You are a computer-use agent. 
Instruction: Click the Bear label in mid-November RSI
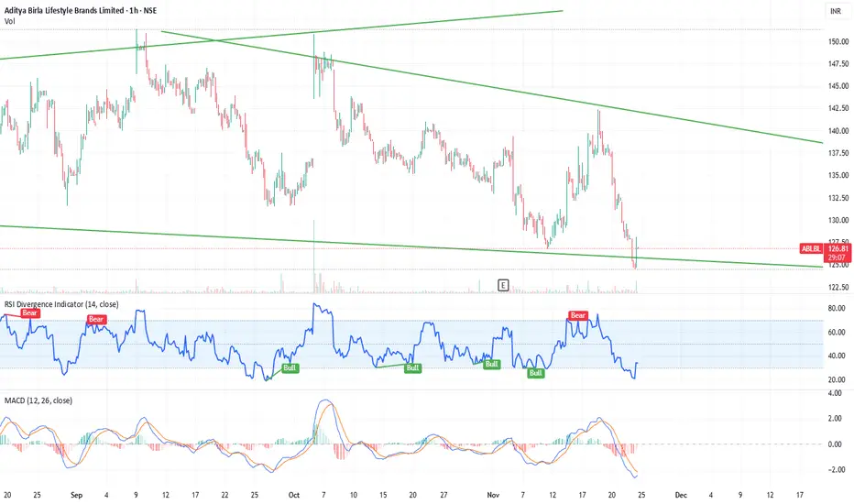(578, 315)
